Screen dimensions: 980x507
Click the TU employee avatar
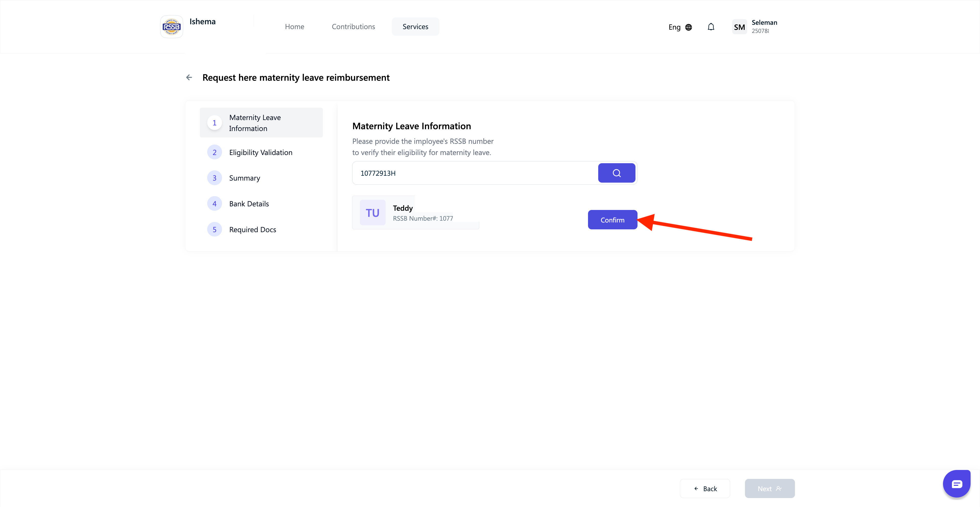(372, 213)
